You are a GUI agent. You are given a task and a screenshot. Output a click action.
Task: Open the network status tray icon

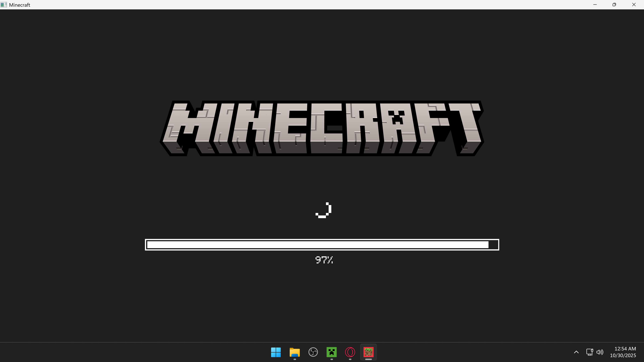tap(589, 352)
